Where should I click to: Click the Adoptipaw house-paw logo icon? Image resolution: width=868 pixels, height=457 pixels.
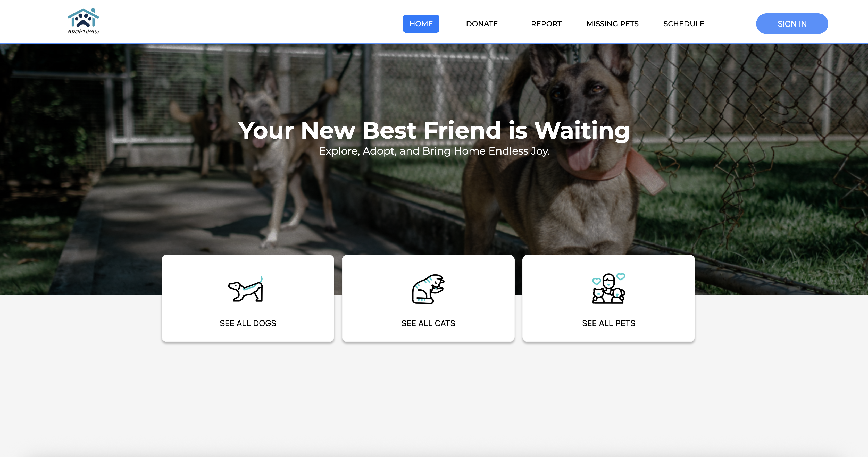point(83,18)
